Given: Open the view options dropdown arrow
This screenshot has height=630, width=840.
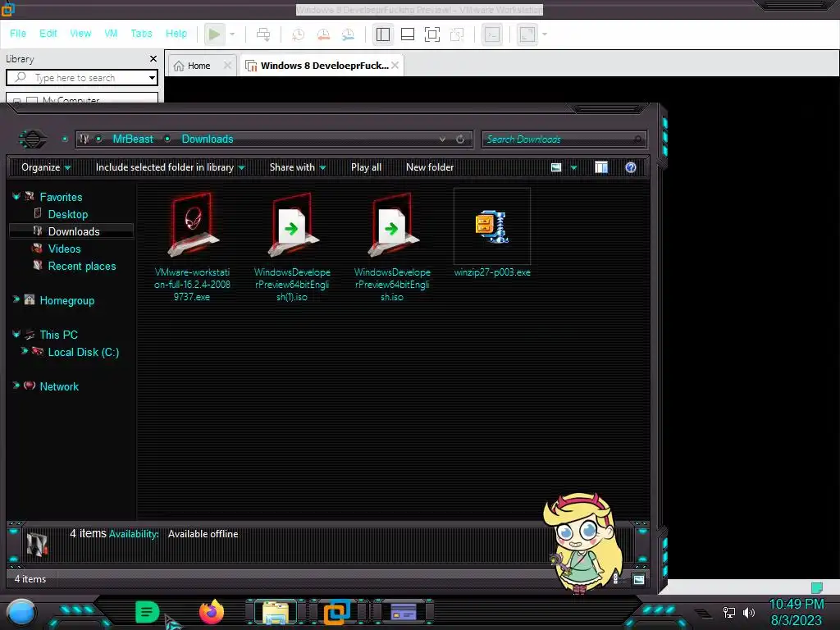Looking at the screenshot, I should point(573,167).
